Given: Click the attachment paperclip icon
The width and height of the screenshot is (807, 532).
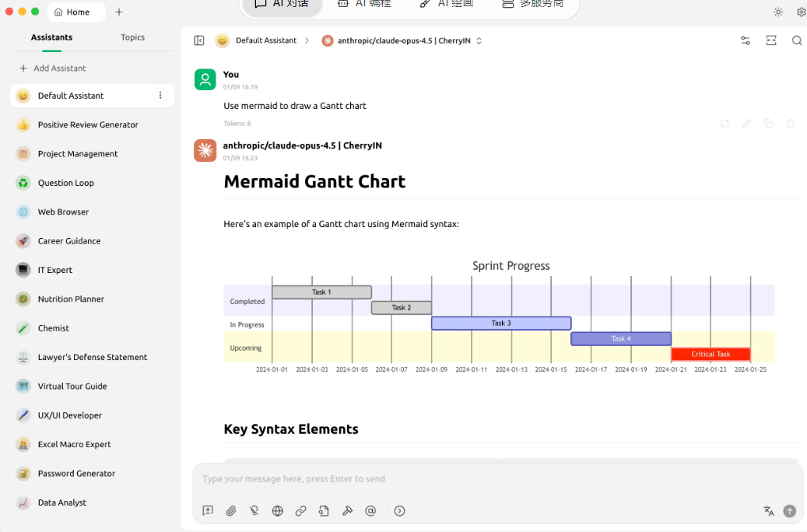Looking at the screenshot, I should point(231,511).
